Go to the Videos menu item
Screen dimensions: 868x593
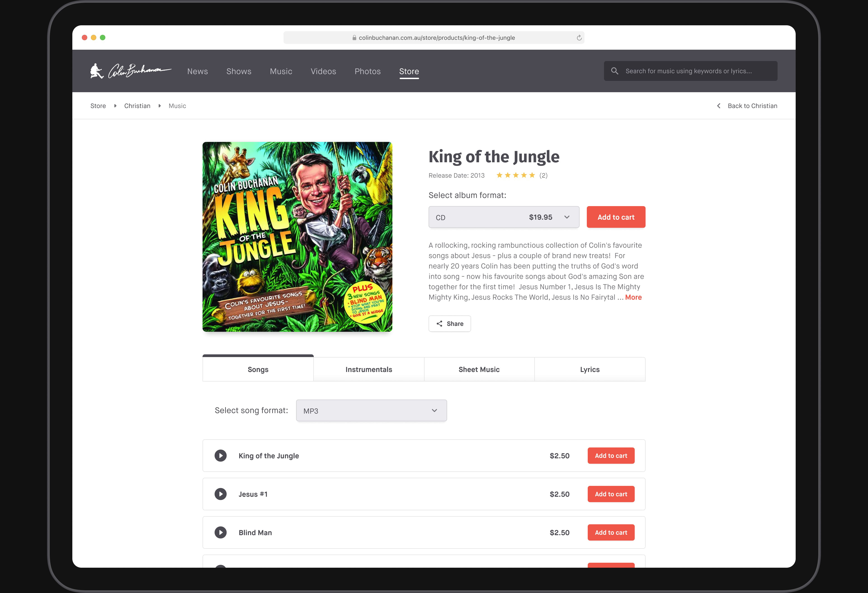(323, 71)
